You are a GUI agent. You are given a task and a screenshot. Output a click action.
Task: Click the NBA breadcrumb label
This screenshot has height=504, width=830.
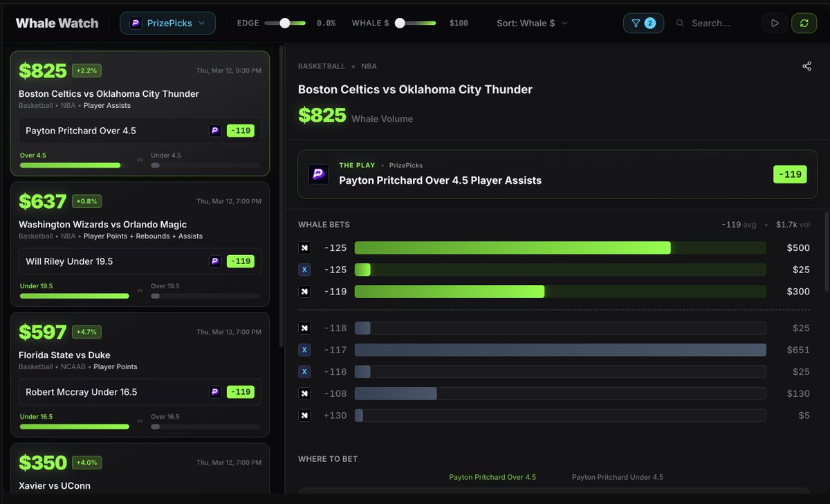click(x=370, y=66)
